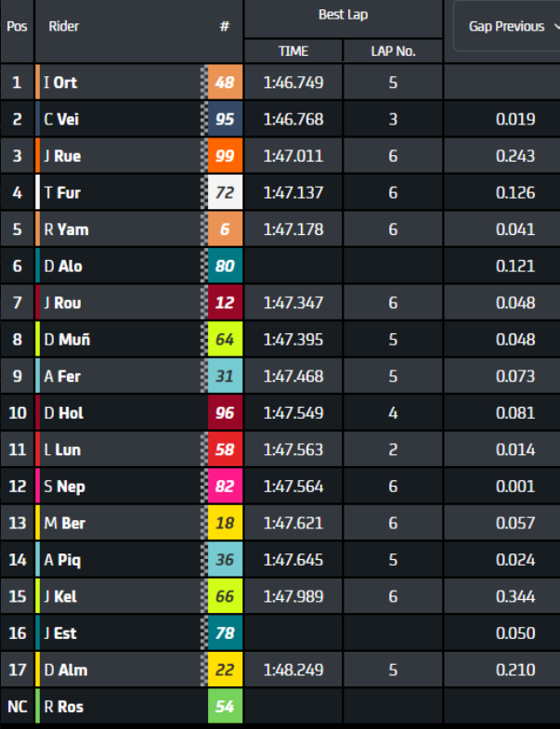
Task: Select rider D Muñ
Action: 66,340
